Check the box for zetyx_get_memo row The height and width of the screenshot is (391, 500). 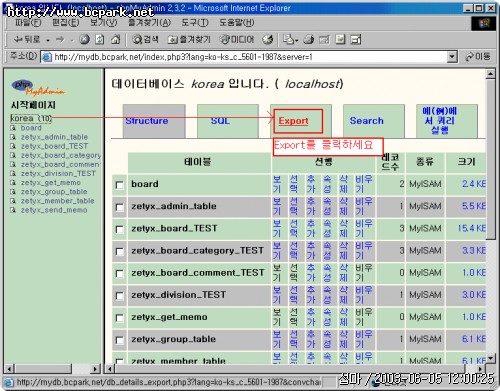119,318
